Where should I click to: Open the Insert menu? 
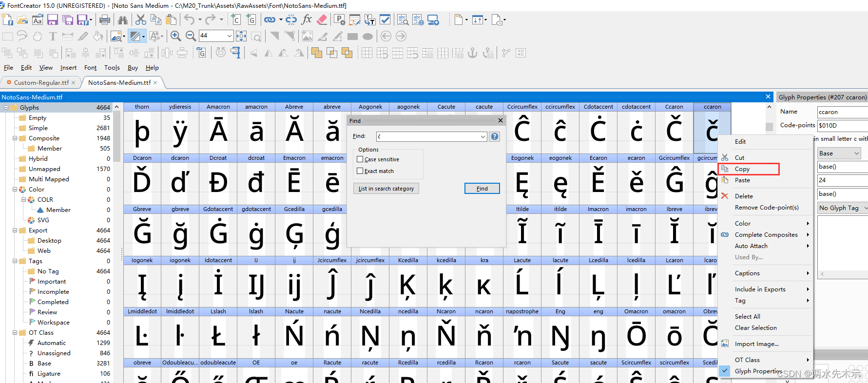(x=68, y=68)
